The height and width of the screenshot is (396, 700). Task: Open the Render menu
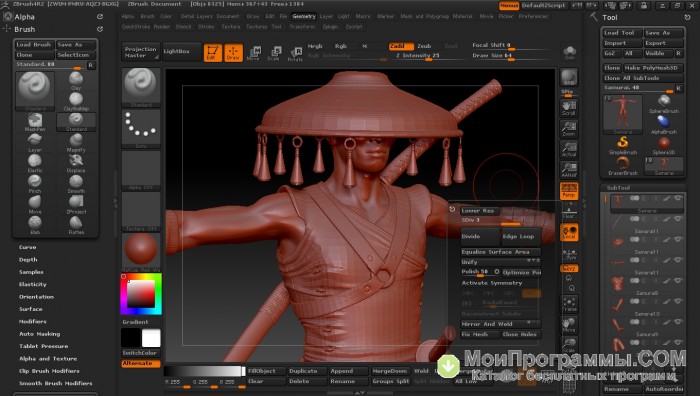(162, 27)
